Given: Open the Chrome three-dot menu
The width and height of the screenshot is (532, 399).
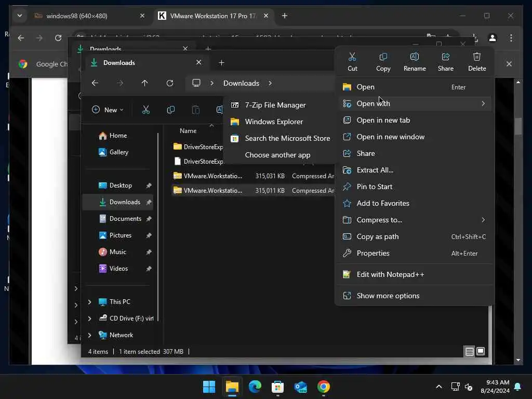Looking at the screenshot, I should [511, 38].
